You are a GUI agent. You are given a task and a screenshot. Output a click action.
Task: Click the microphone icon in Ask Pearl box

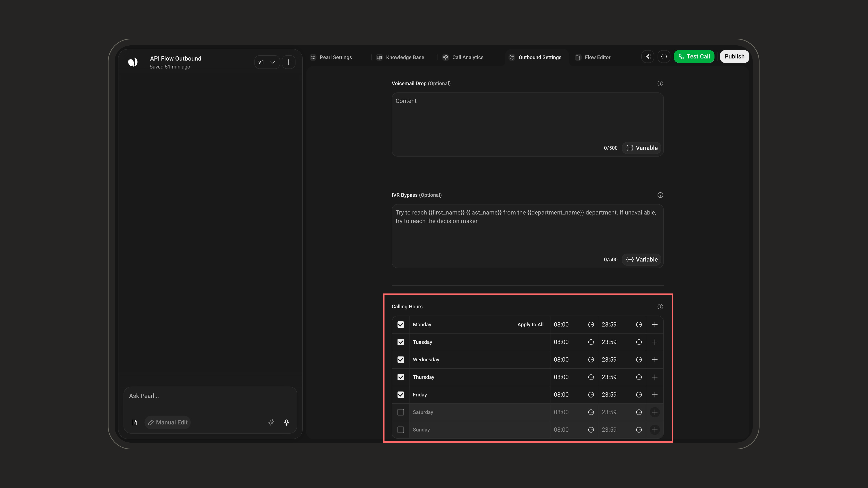point(286,422)
